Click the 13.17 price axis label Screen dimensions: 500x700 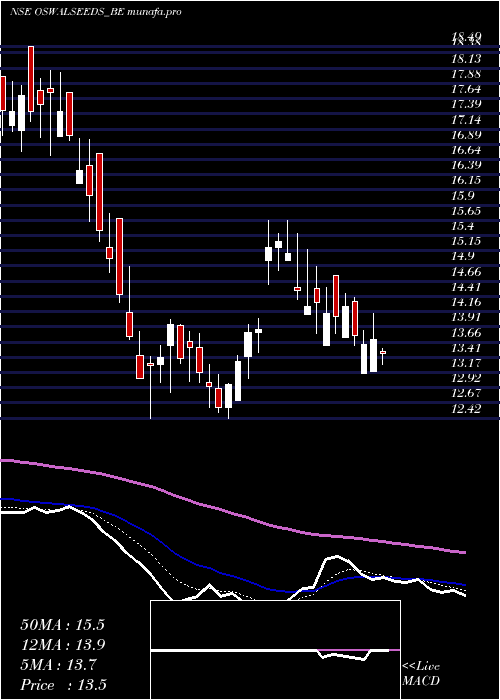coord(466,363)
